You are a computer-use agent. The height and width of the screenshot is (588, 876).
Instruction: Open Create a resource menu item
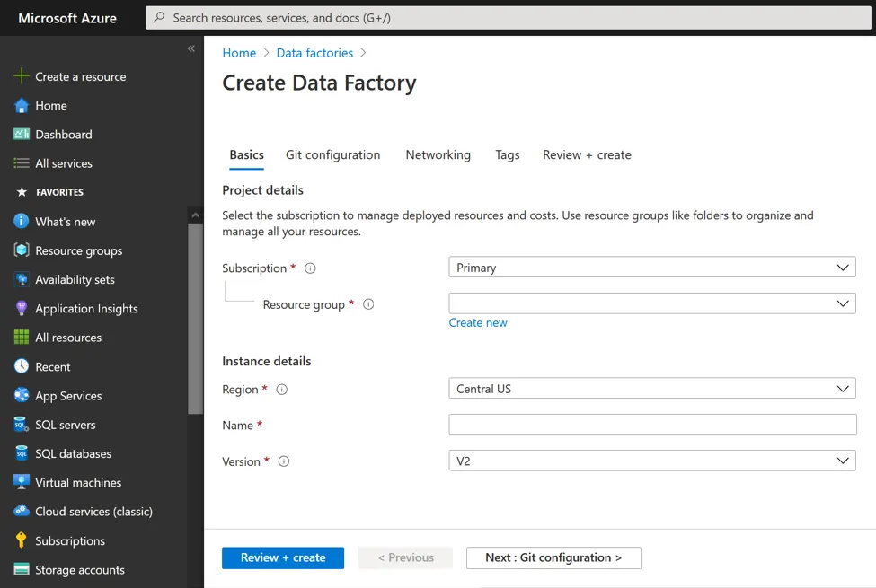click(x=81, y=76)
